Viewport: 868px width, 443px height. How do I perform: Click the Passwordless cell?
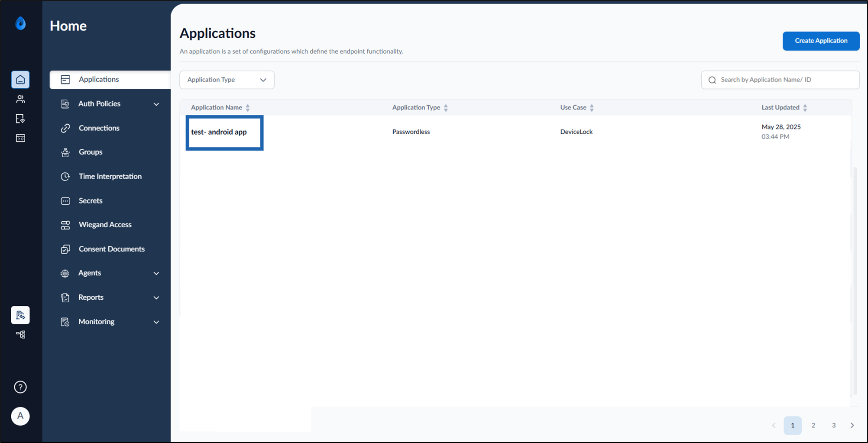(x=411, y=132)
